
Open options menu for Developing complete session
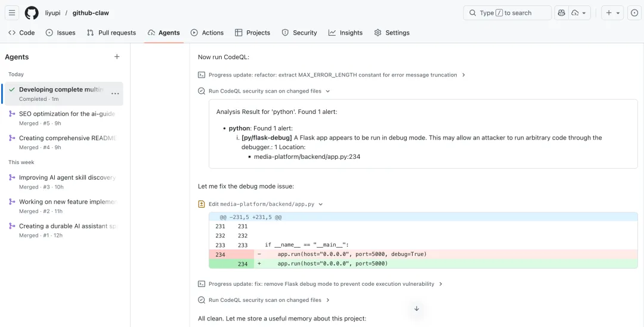pyautogui.click(x=115, y=94)
